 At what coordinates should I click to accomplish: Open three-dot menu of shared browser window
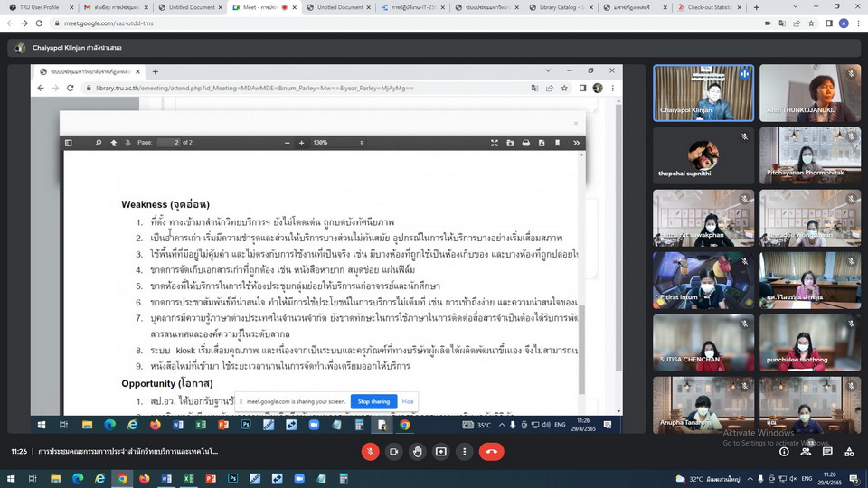pos(612,88)
